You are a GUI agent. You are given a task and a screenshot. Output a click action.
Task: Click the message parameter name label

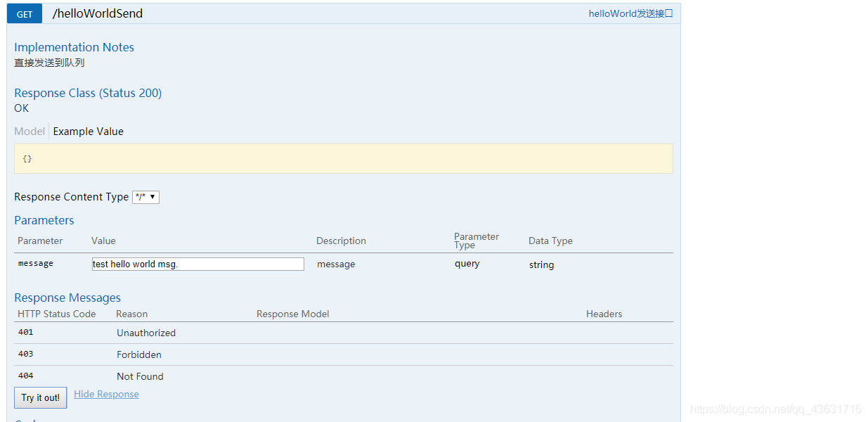point(36,264)
